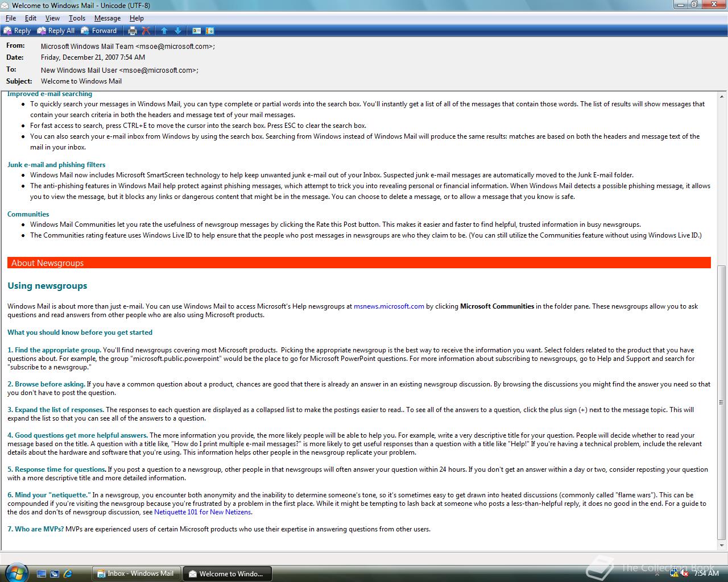728x582 pixels.
Task: Click the Communities heading
Action: point(28,214)
